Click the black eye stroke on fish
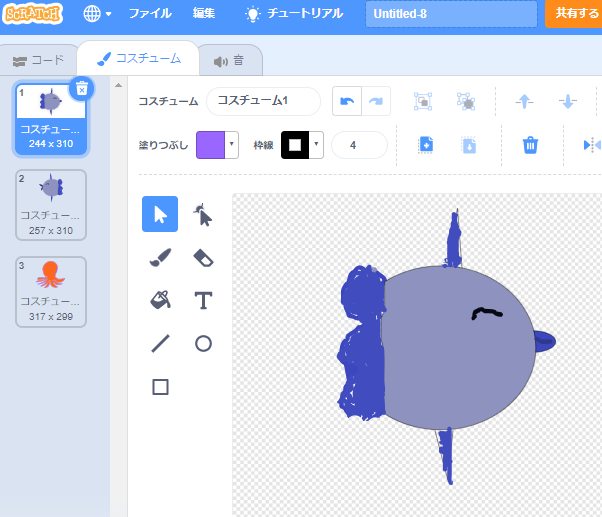Viewport: 602px width, 517px height. click(486, 314)
